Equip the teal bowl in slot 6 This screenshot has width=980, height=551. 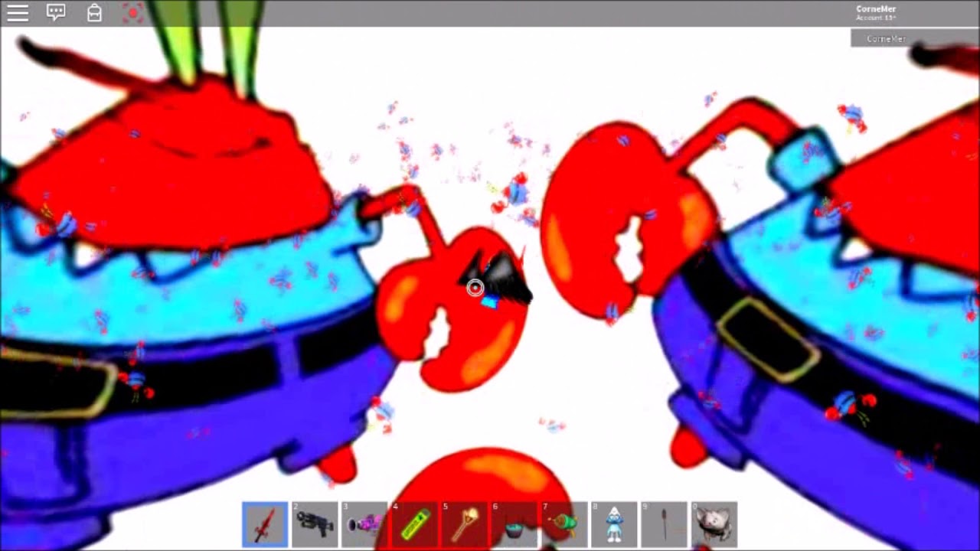pos(514,525)
